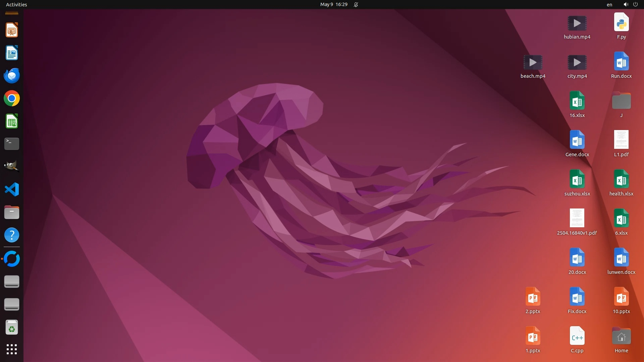Open Google Chrome from the dock
This screenshot has width=644, height=362.
(12, 99)
